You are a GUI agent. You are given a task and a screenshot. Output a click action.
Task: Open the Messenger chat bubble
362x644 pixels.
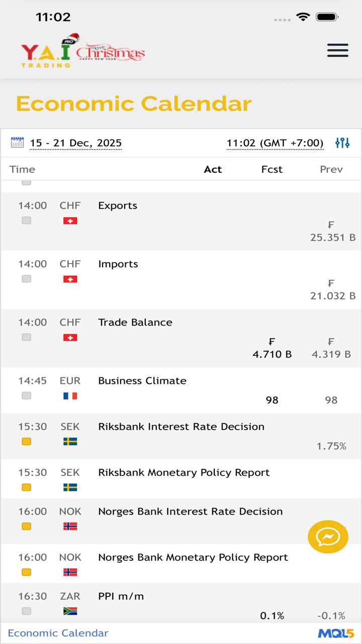[x=328, y=537]
